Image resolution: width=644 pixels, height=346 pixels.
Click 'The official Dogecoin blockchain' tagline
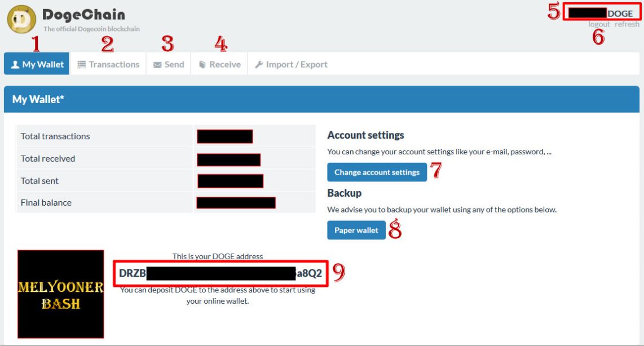[91, 29]
